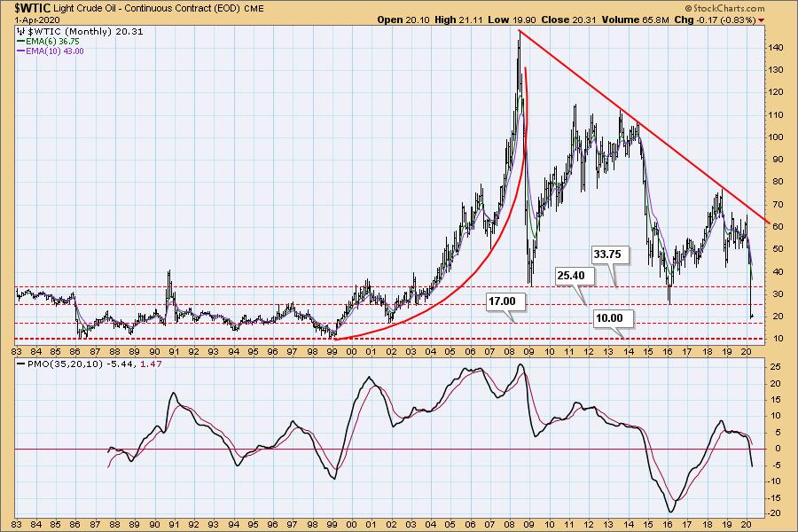This screenshot has width=798, height=532.
Task: Click year 83 on the PMO panel's time axis
Action: tap(16, 524)
